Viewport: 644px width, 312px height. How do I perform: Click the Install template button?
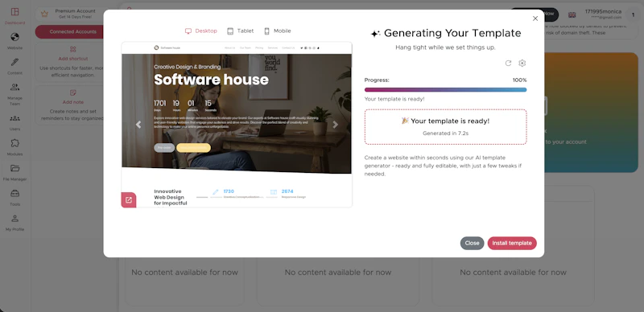click(512, 243)
